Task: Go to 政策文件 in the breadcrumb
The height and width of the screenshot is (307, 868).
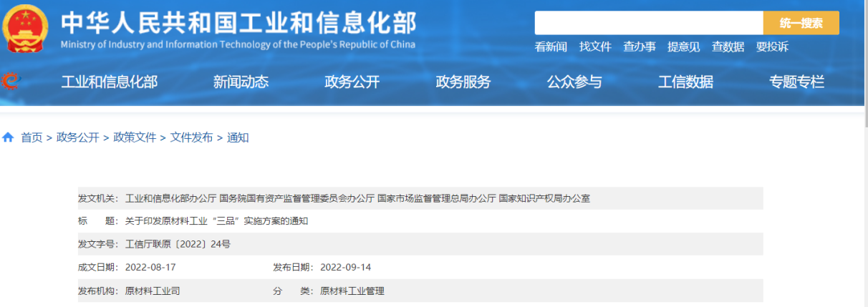Action: tap(135, 137)
